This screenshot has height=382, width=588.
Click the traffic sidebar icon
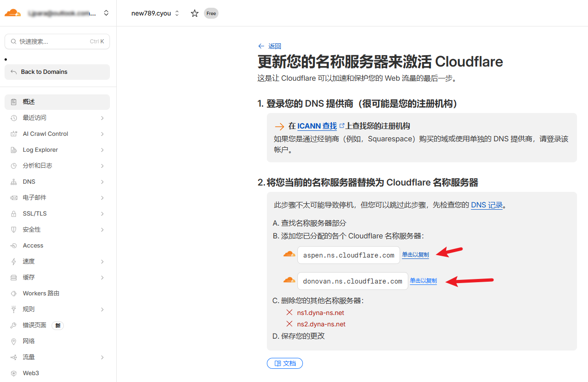tap(14, 357)
